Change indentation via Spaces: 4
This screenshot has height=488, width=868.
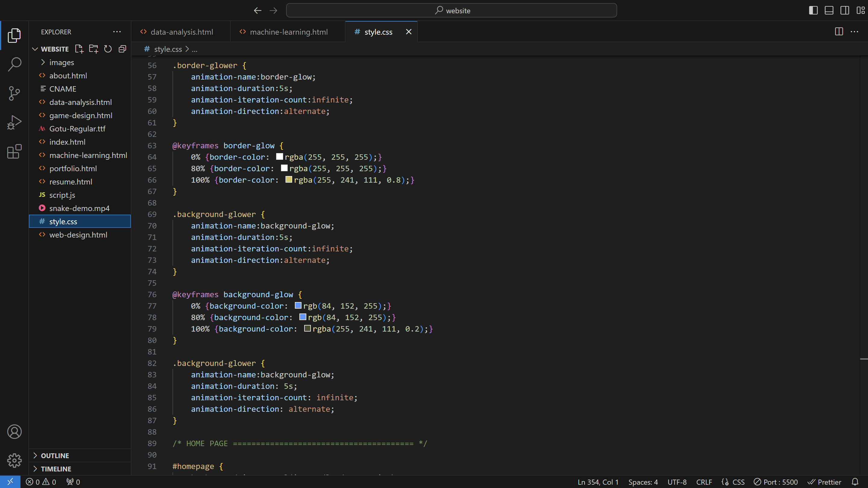tap(643, 482)
